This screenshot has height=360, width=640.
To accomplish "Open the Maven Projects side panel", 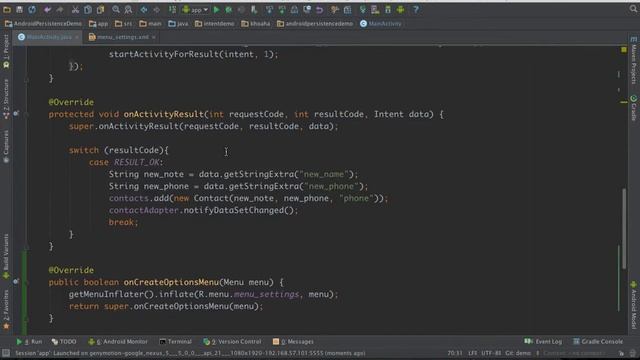I will pyautogui.click(x=634, y=60).
